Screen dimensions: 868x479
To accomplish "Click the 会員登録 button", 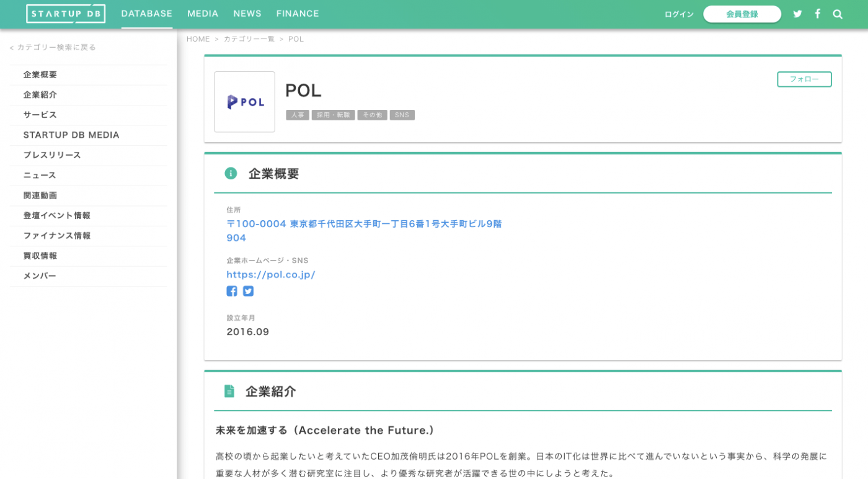I will pos(742,13).
